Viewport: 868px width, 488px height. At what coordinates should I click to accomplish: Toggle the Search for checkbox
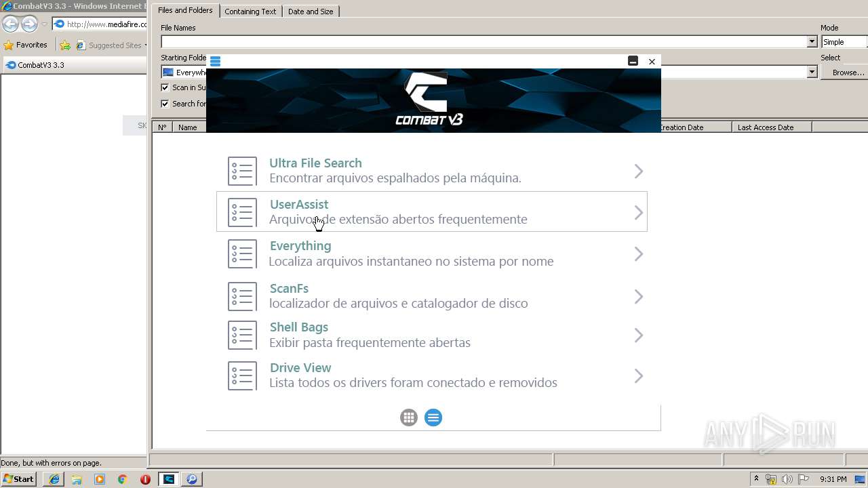(x=165, y=104)
